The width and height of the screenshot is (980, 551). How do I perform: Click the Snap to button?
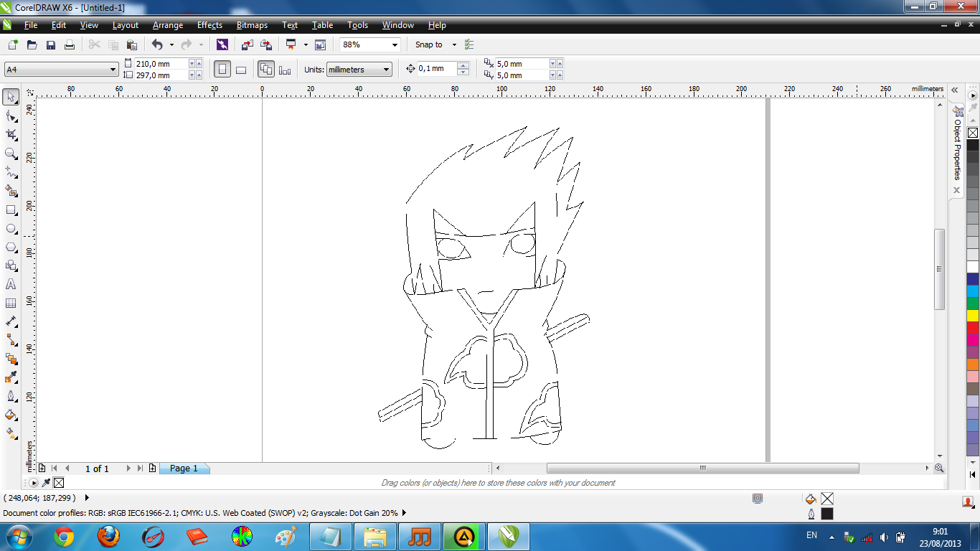tap(429, 44)
